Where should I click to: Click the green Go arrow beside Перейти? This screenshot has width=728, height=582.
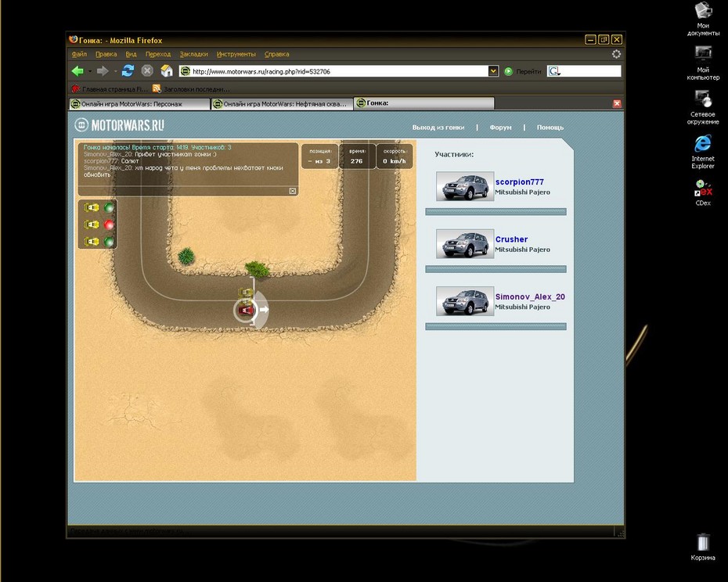point(508,71)
